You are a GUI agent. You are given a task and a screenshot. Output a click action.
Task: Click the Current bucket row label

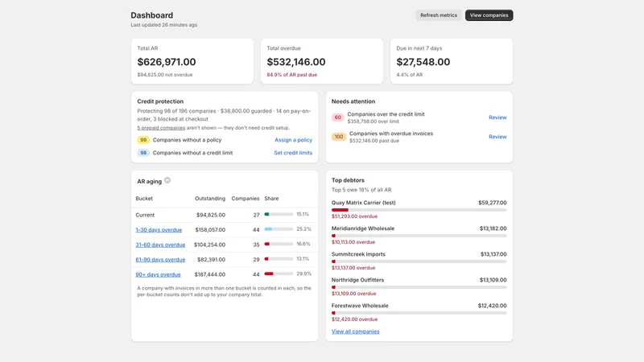[x=145, y=215]
